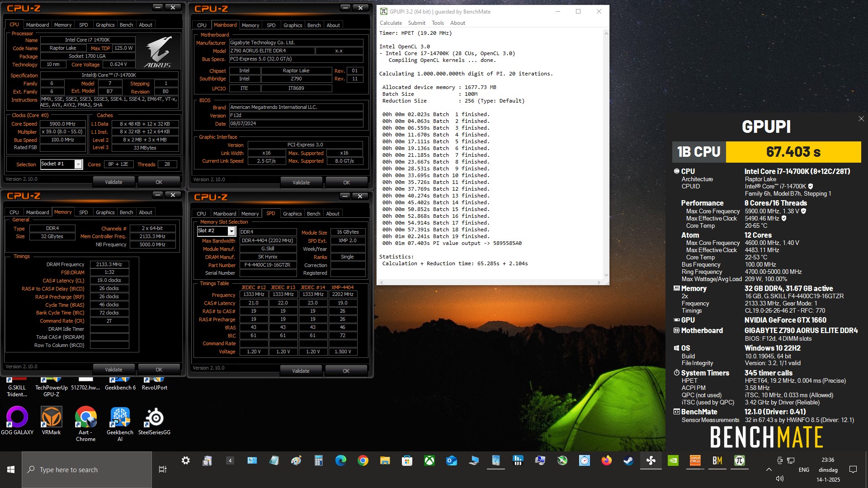Switch to Bench tab in CPU-tab window
Image resolution: width=868 pixels, height=488 pixels.
126,25
